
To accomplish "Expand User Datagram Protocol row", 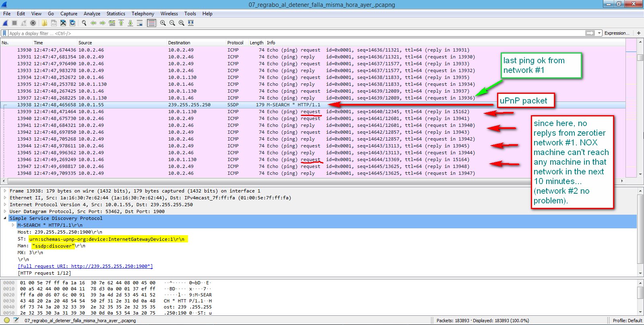I will tap(5, 211).
